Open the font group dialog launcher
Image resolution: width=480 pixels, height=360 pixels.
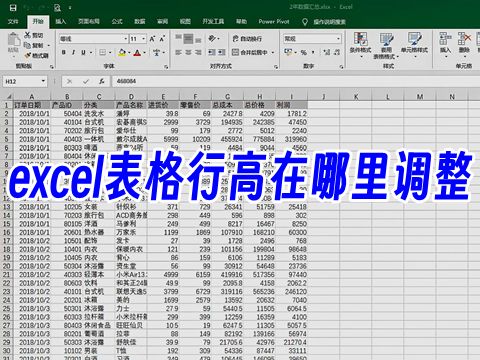tap(166, 67)
